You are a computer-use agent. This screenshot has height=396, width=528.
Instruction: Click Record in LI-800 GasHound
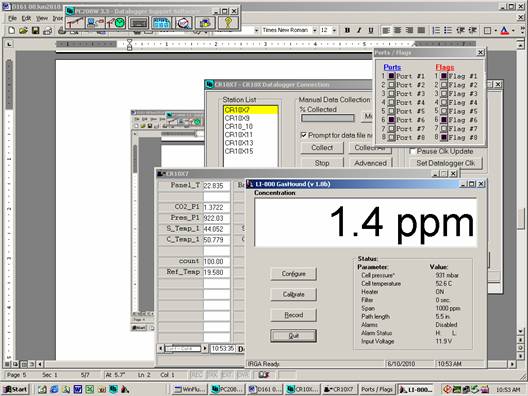point(293,315)
